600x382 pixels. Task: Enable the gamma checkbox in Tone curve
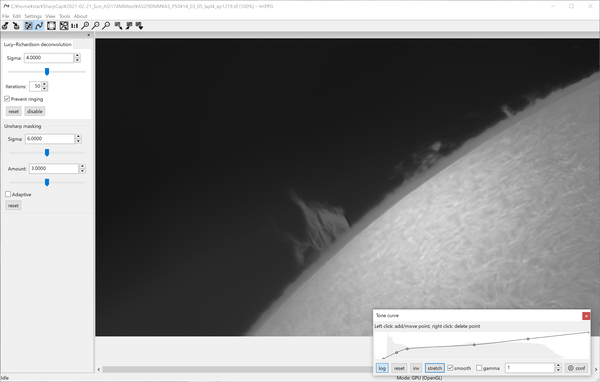point(479,367)
